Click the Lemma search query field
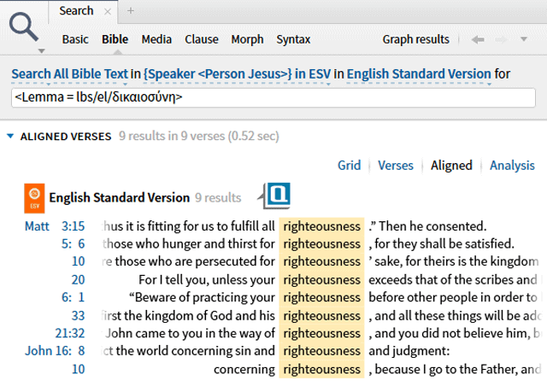The height and width of the screenshot is (392, 547). (273, 97)
